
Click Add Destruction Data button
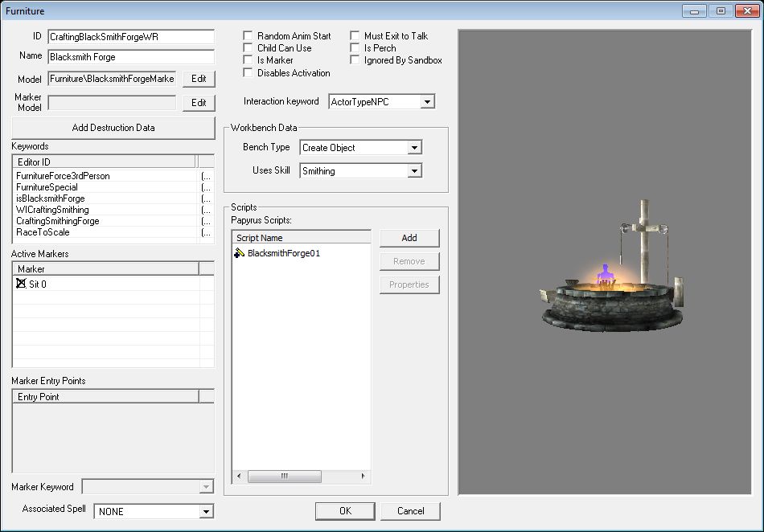113,128
